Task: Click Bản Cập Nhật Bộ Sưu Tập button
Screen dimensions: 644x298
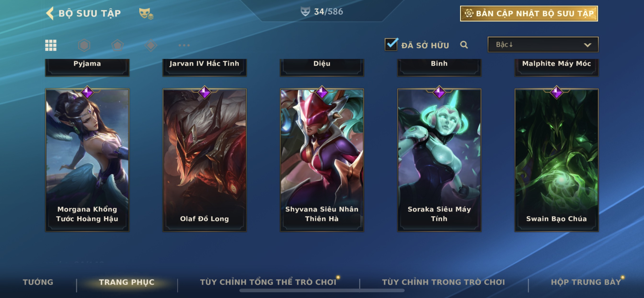Action: (x=529, y=13)
